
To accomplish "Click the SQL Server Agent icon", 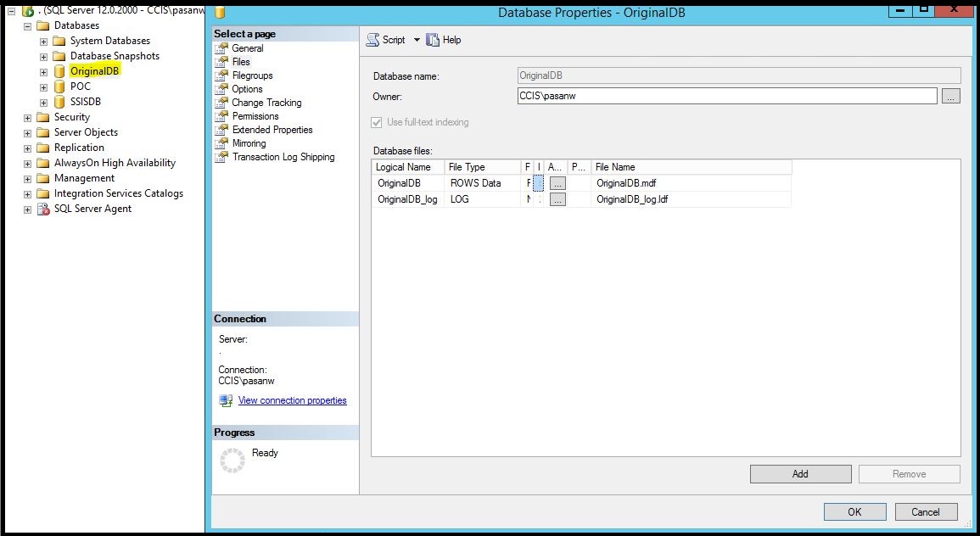I will pyautogui.click(x=42, y=209).
